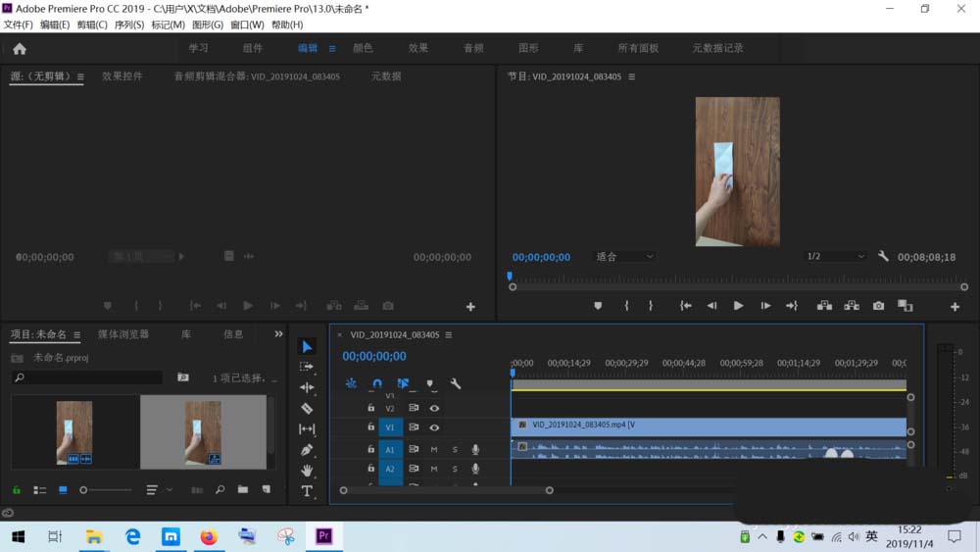Add a marker in the Program monitor
The image size is (980, 552).
[x=598, y=306]
